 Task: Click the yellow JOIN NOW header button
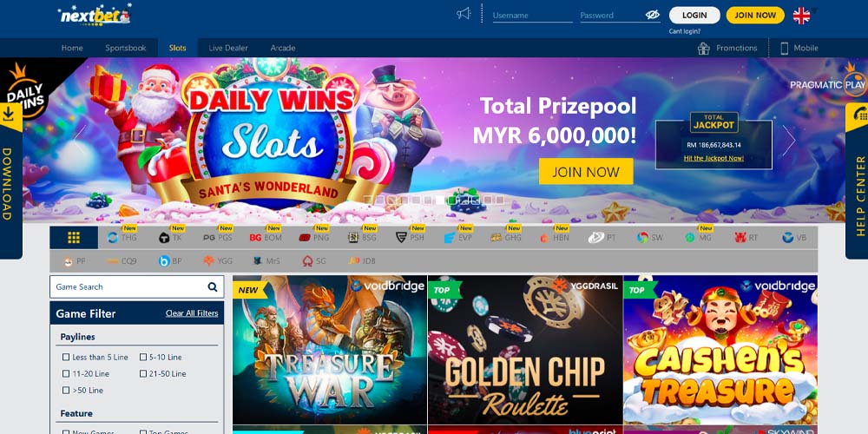pyautogui.click(x=755, y=16)
